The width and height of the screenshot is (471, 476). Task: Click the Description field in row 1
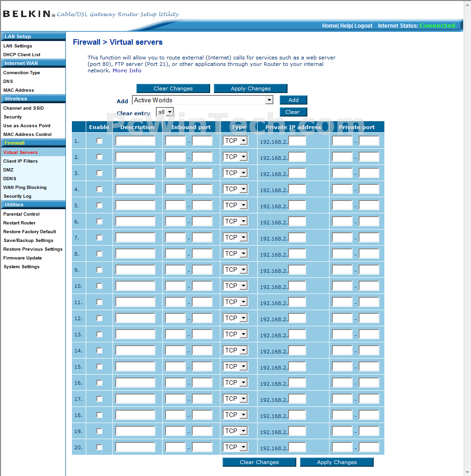click(135, 141)
